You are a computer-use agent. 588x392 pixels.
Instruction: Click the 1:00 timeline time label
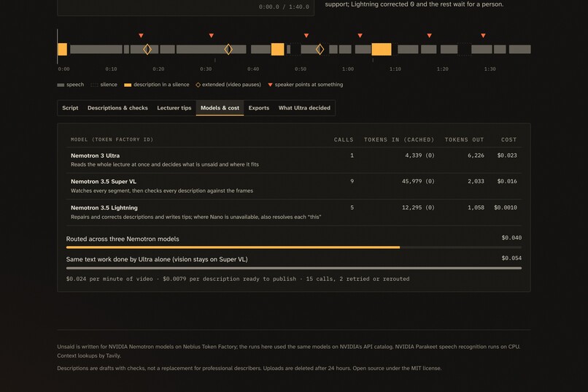[348, 69]
